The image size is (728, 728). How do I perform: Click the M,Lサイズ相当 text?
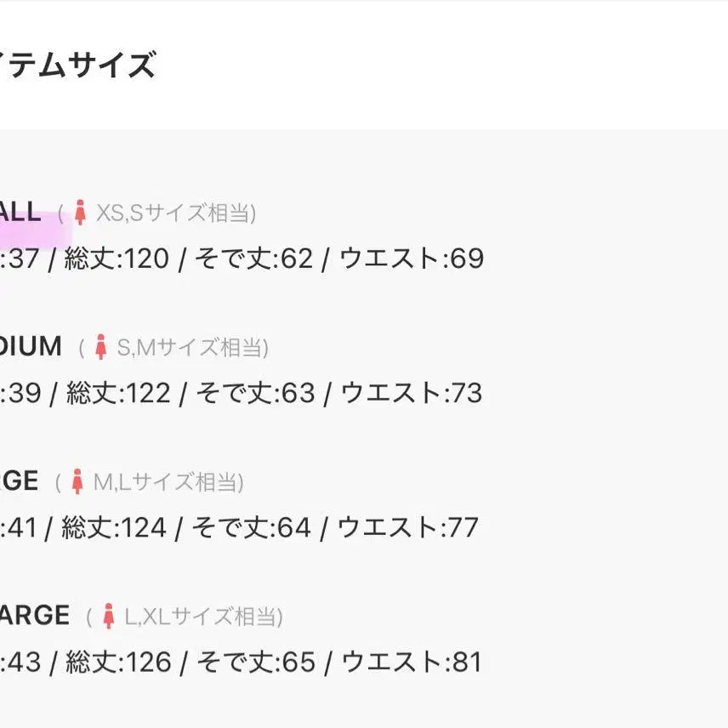click(x=168, y=482)
